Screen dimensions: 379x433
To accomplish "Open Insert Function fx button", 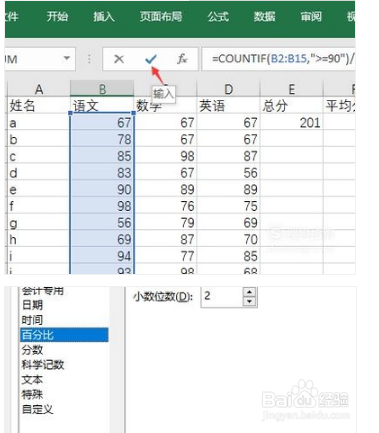I will coord(182,59).
